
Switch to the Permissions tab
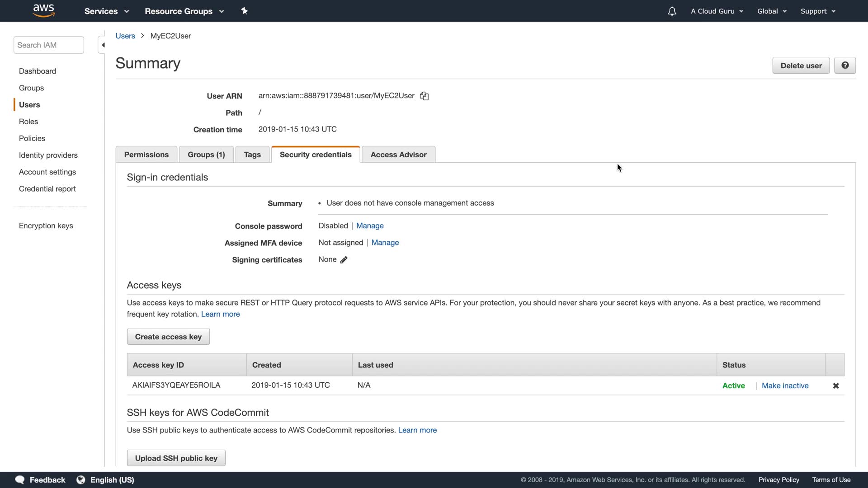click(x=146, y=155)
